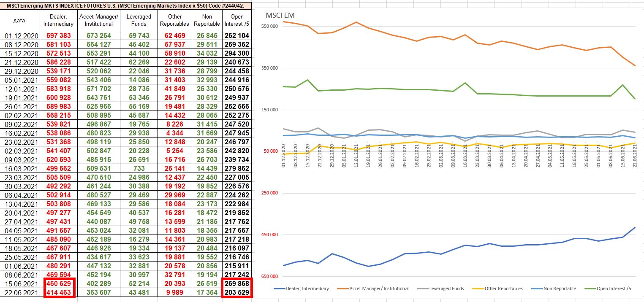The image size is (644, 302).
Task: Select the Non Reportable table header cell
Action: pyautogui.click(x=207, y=20)
